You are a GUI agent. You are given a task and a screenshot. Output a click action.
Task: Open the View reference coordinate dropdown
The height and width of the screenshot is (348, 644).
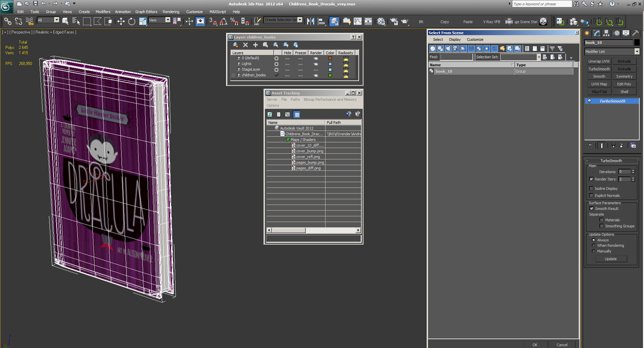click(168, 20)
